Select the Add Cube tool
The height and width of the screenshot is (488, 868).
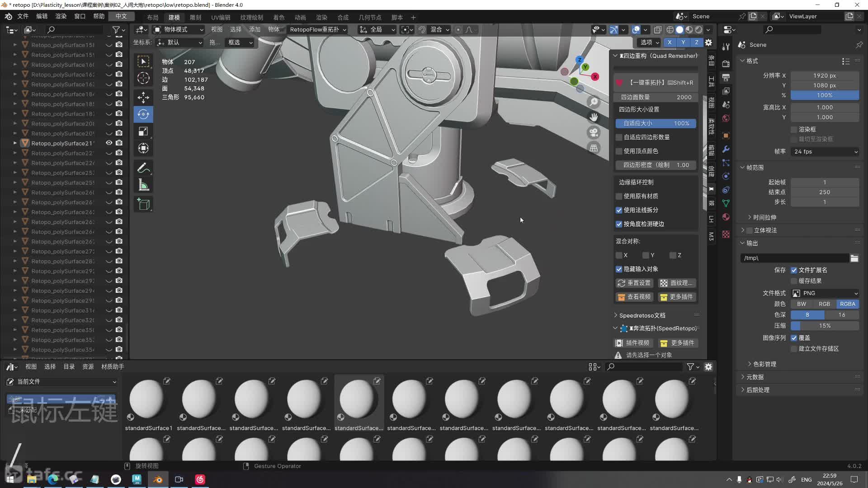click(143, 205)
